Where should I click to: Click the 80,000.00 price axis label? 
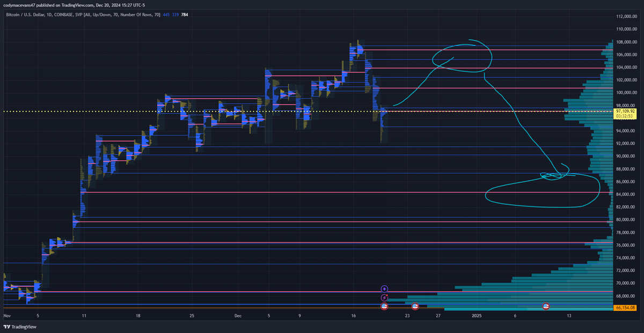(x=626, y=220)
